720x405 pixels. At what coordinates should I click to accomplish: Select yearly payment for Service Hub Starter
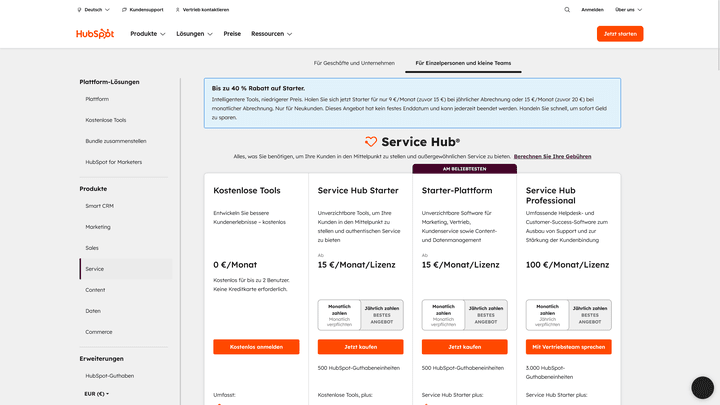382,315
